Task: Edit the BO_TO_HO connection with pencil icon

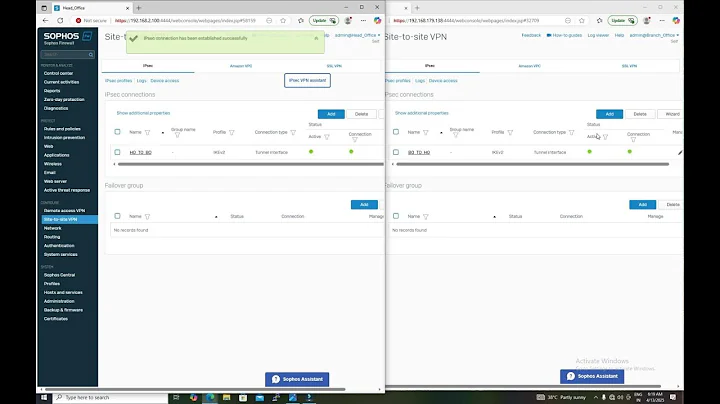Action: tap(680, 152)
